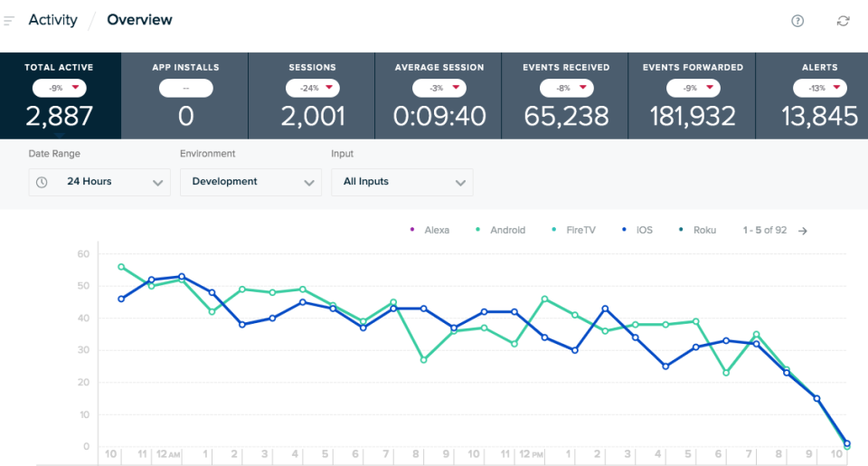Image resolution: width=868 pixels, height=466 pixels.
Task: Click the help question mark icon
Action: click(x=797, y=21)
